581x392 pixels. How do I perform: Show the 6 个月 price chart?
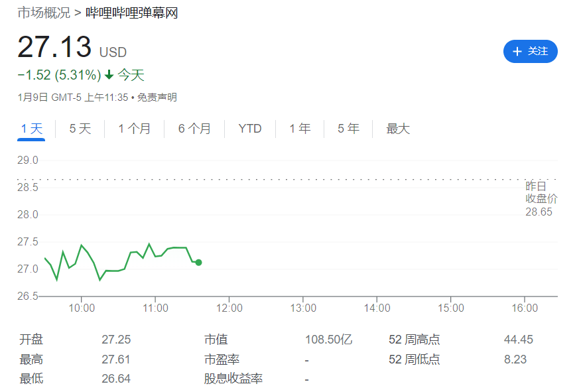194,129
